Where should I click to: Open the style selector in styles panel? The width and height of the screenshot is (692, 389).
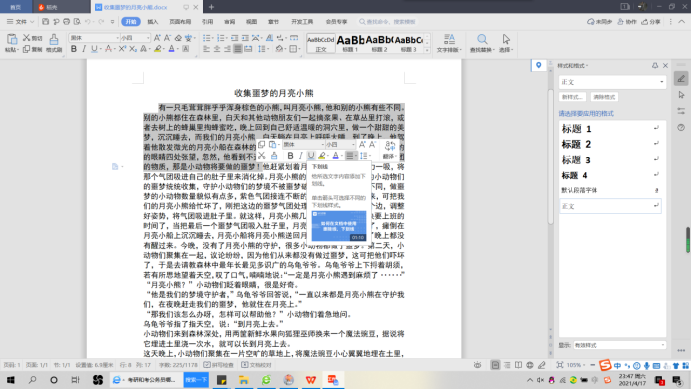pyautogui.click(x=613, y=82)
